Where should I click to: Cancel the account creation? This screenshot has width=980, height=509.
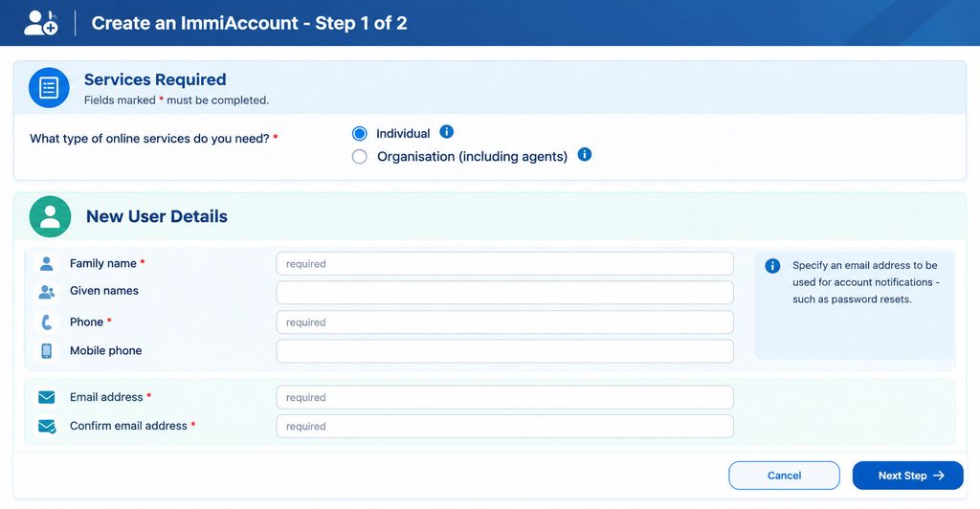coord(784,476)
